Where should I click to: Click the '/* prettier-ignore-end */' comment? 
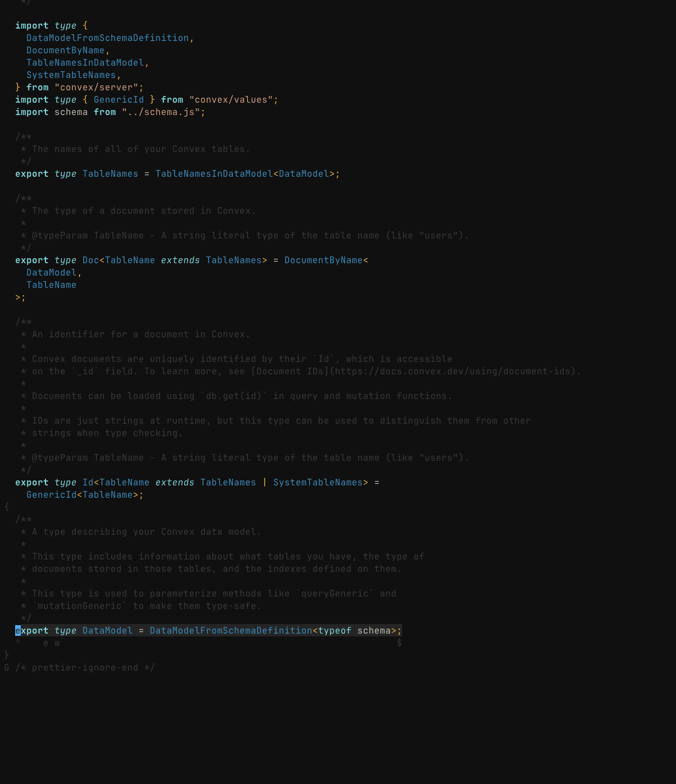[x=85, y=668]
